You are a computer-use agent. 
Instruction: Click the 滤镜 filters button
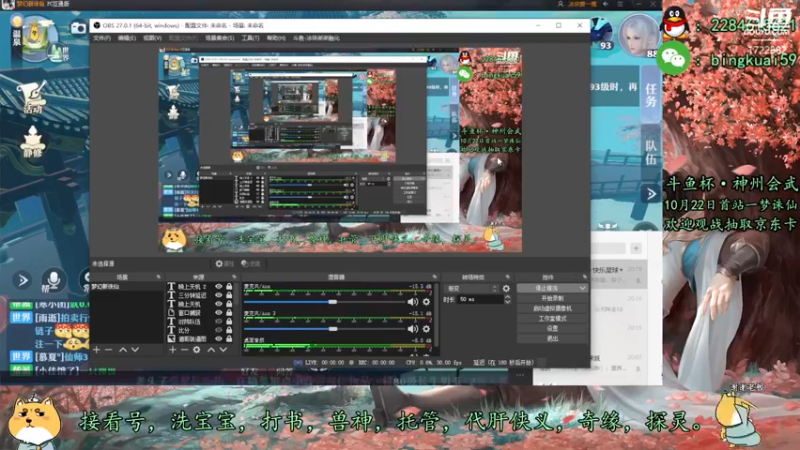coord(251,264)
